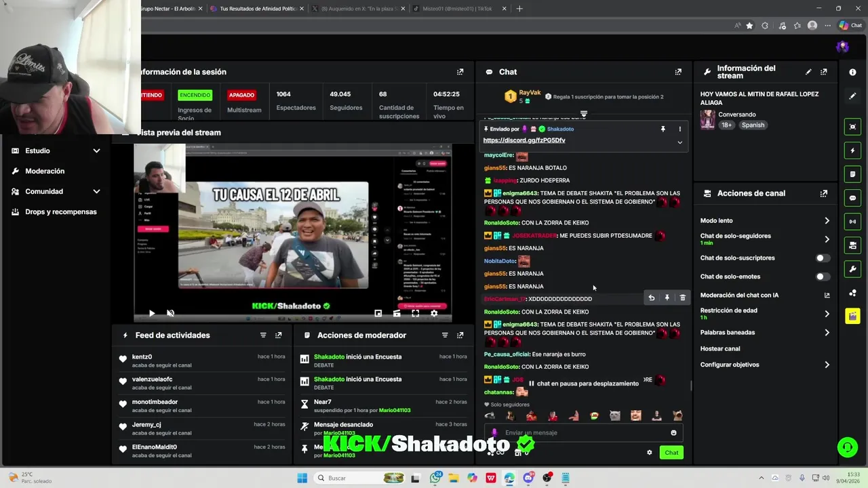Open the emoji picker in chat input
Image resolution: width=868 pixels, height=488 pixels.
pos(673,432)
